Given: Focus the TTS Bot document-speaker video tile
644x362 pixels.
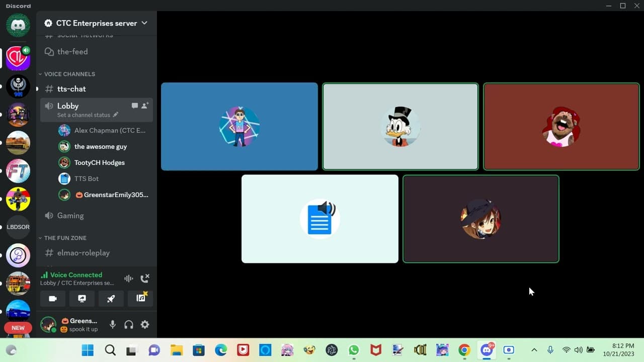Looking at the screenshot, I should pos(320,219).
